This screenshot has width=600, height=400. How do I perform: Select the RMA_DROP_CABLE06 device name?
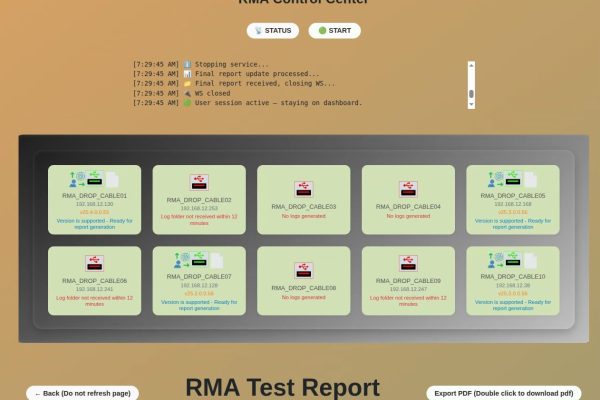tap(95, 281)
